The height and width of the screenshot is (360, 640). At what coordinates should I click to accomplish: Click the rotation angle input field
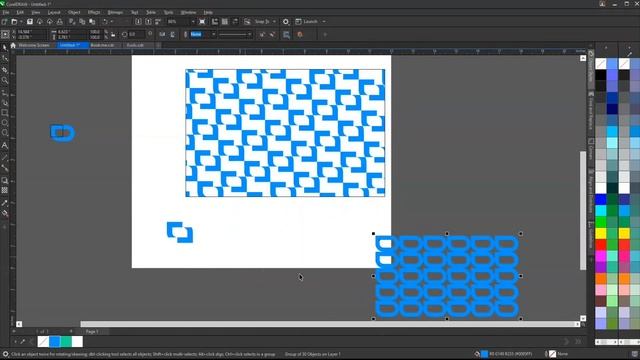point(136,35)
